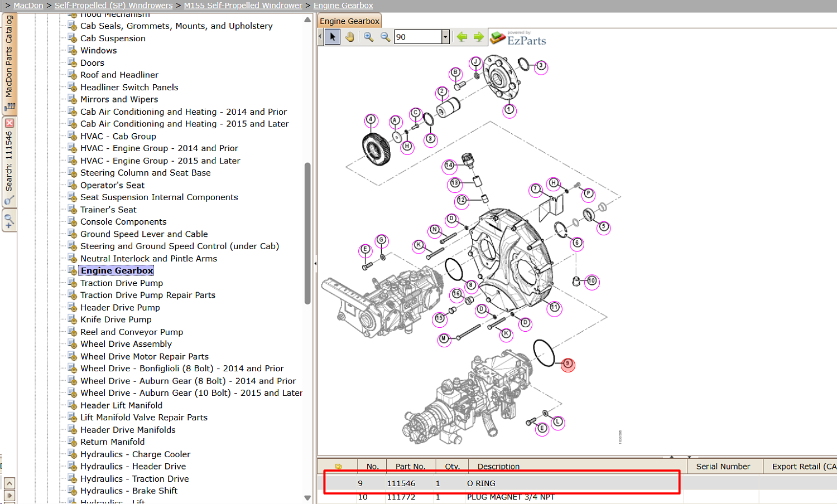Screen dimensions: 837x504
Task: Open Windows tree item
Action: [99, 51]
